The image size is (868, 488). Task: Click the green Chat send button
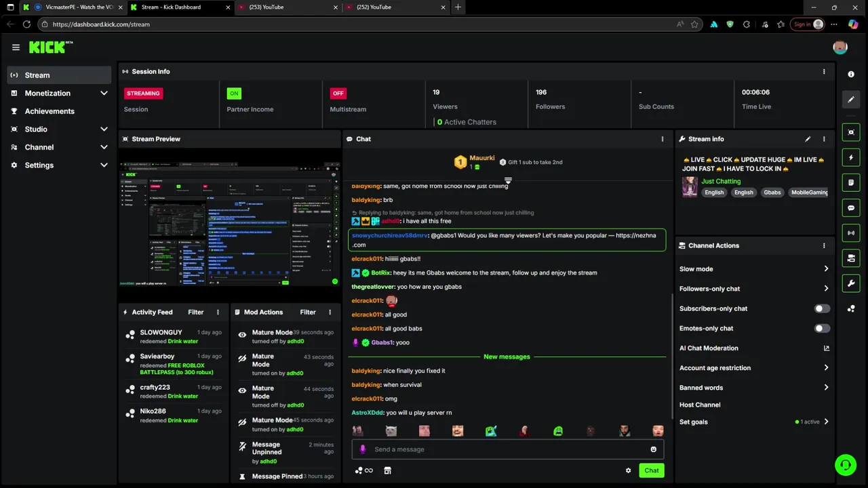pos(652,470)
